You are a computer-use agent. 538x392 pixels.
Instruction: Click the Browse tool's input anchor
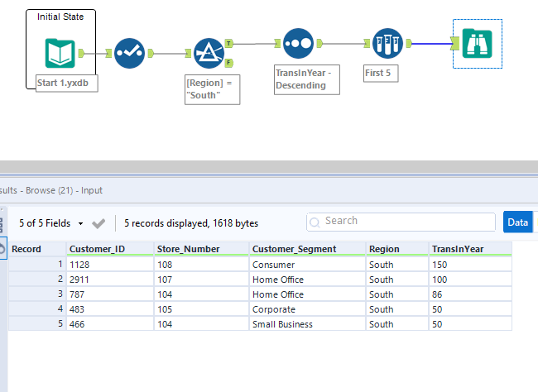[455, 44]
